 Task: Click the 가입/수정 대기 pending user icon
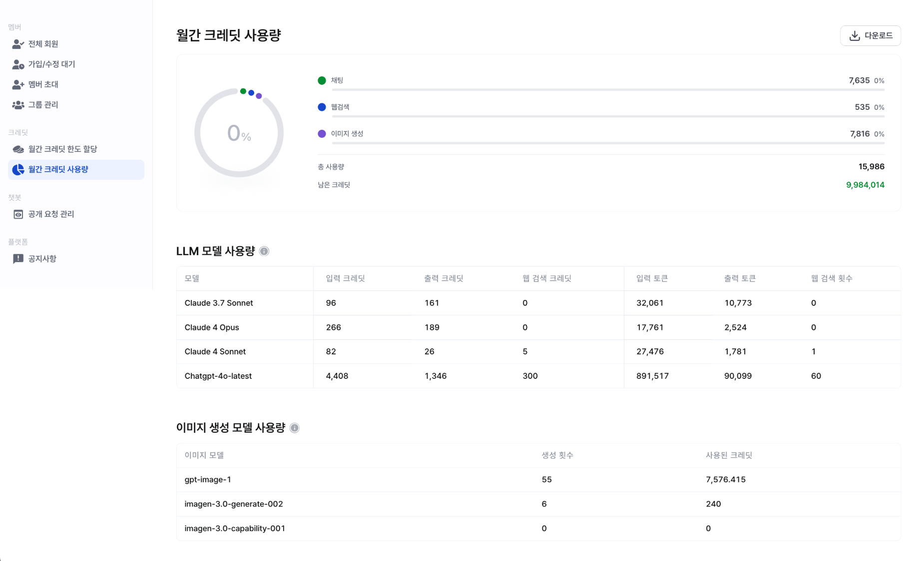[x=18, y=64]
